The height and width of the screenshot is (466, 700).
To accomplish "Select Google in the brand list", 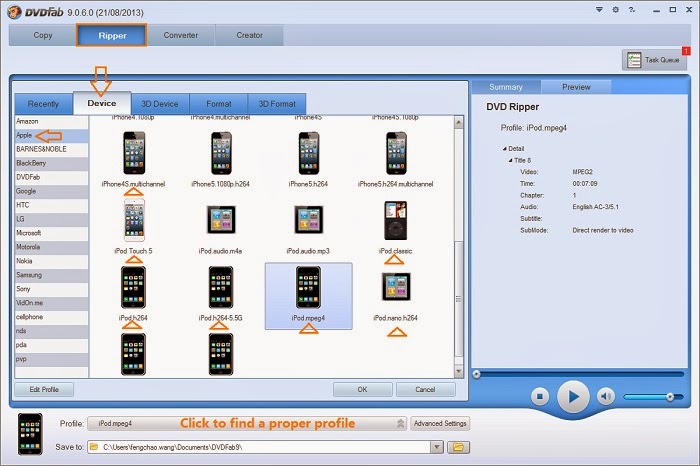I will click(51, 191).
